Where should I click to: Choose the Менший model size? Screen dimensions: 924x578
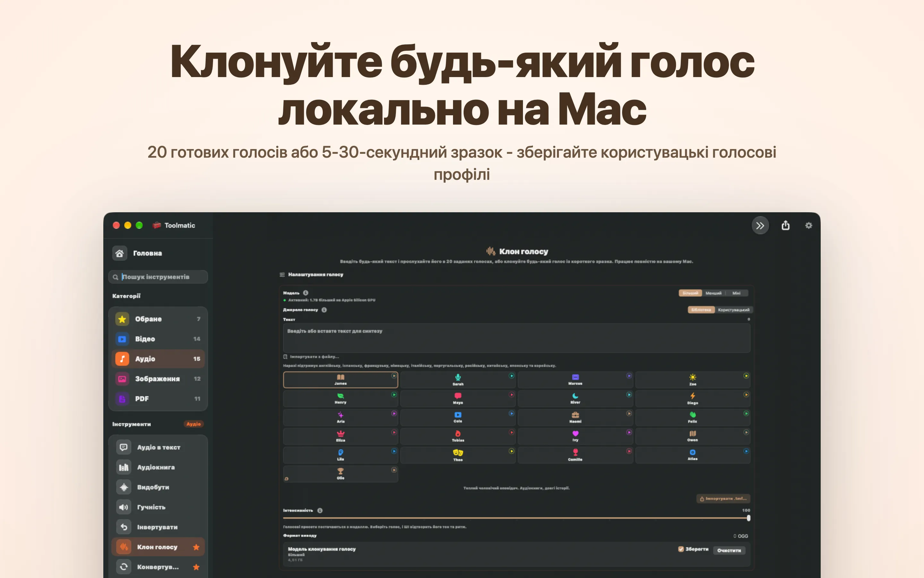pyautogui.click(x=713, y=293)
